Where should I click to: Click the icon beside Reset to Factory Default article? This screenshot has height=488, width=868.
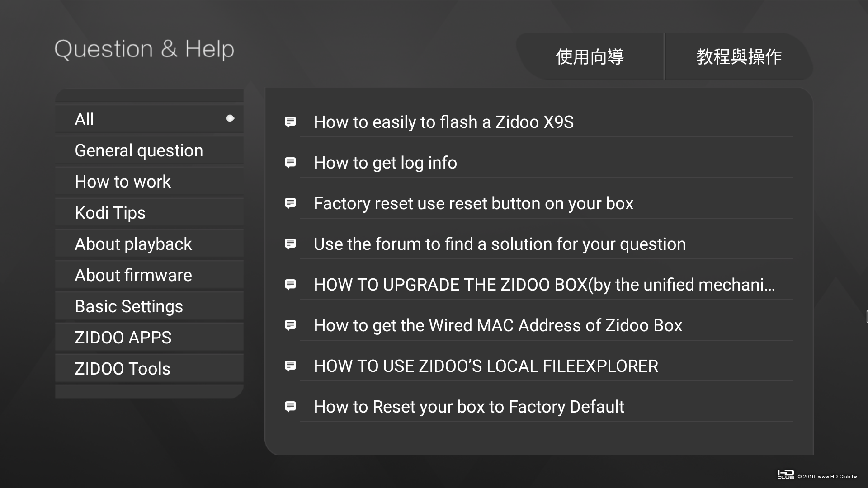tap(290, 407)
